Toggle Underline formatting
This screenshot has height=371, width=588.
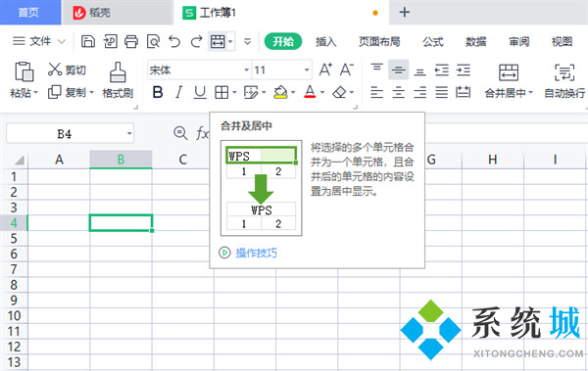200,92
